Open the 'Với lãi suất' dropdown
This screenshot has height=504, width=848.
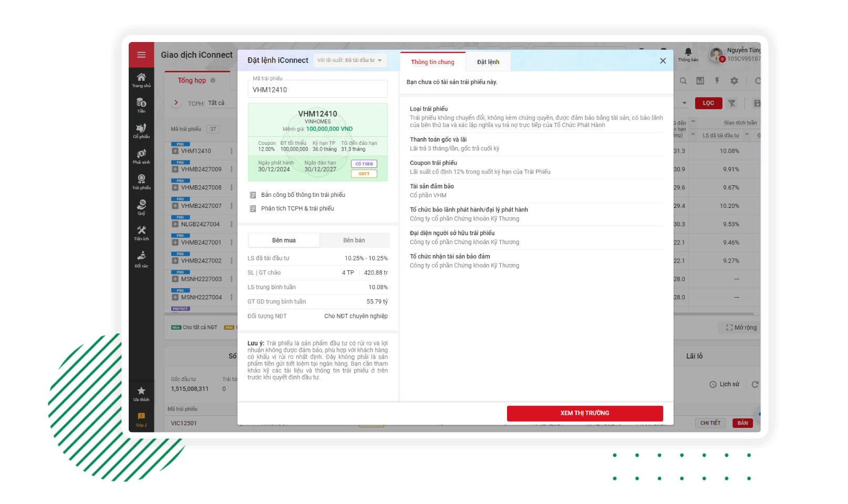tap(349, 60)
